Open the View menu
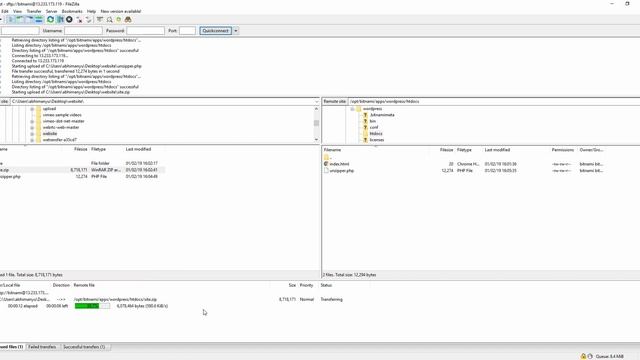Image resolution: width=640 pixels, height=360 pixels. pos(18,11)
